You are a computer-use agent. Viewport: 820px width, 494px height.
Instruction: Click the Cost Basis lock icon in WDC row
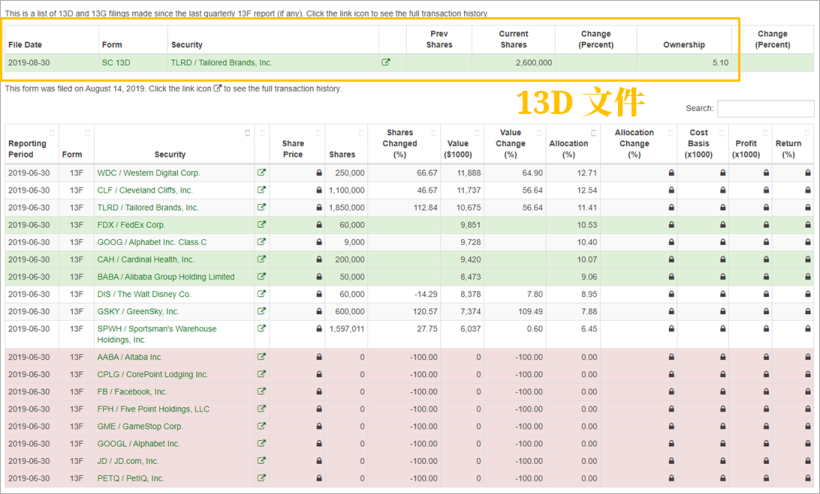[x=723, y=173]
